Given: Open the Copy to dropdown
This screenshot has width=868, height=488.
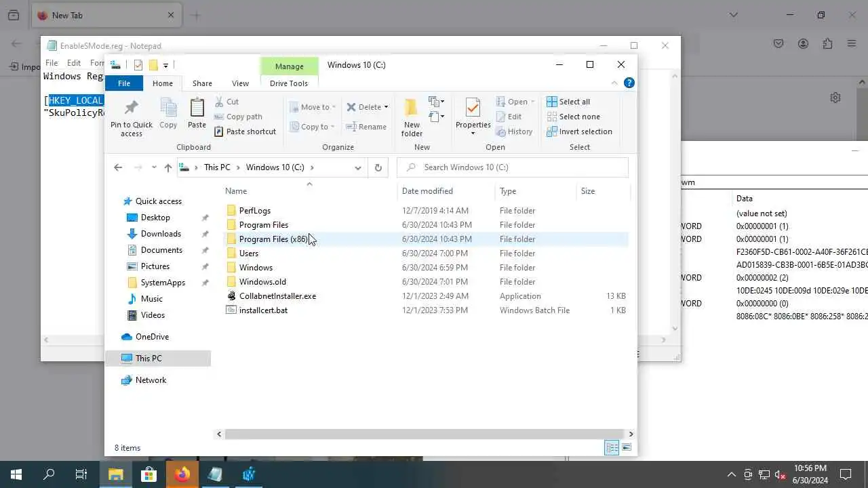Looking at the screenshot, I should 312,127.
